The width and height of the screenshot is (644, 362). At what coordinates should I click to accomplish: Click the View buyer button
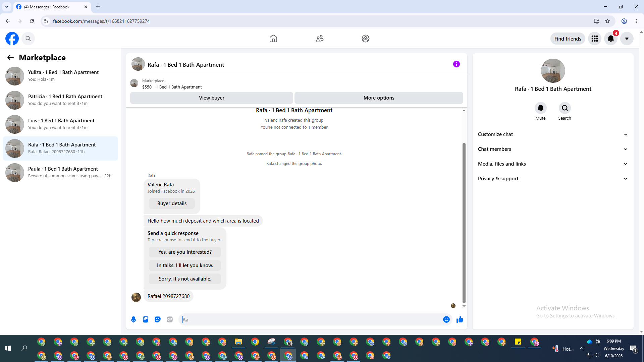pyautogui.click(x=212, y=98)
